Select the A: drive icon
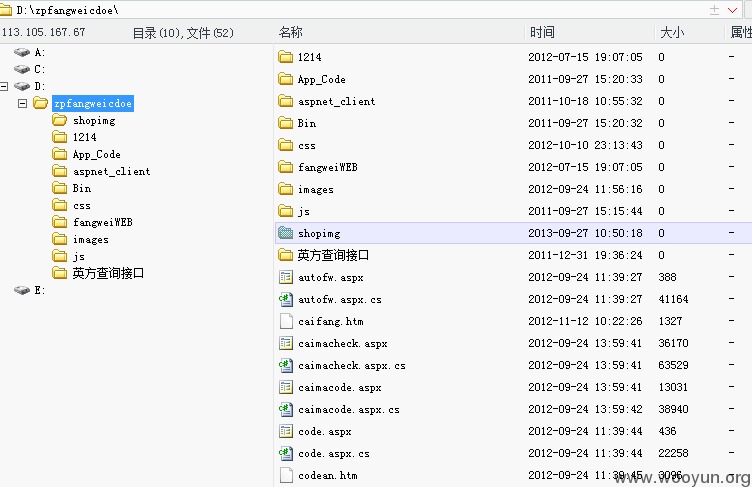 click(22, 52)
